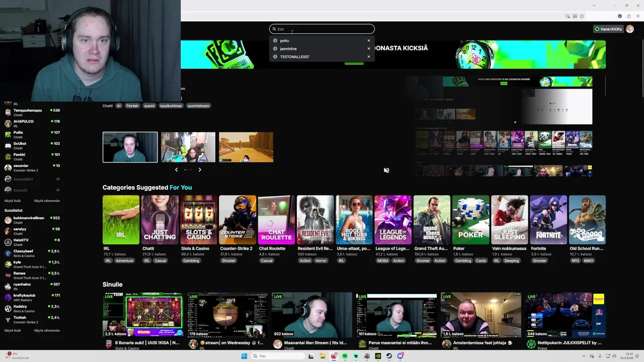
Task: Open the user profile avatar menu
Action: pyautogui.click(x=630, y=29)
